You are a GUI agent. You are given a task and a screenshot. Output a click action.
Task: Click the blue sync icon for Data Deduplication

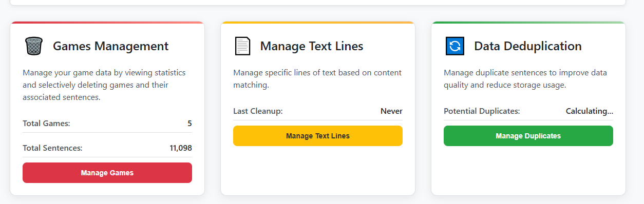point(455,46)
